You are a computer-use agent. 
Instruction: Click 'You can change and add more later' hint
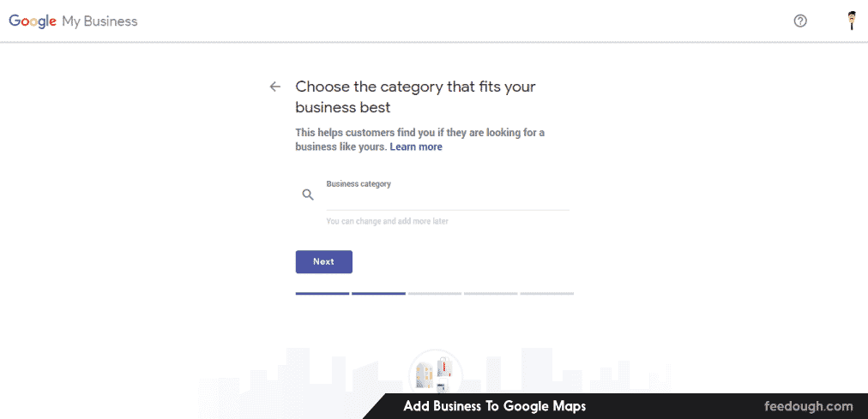pyautogui.click(x=387, y=221)
